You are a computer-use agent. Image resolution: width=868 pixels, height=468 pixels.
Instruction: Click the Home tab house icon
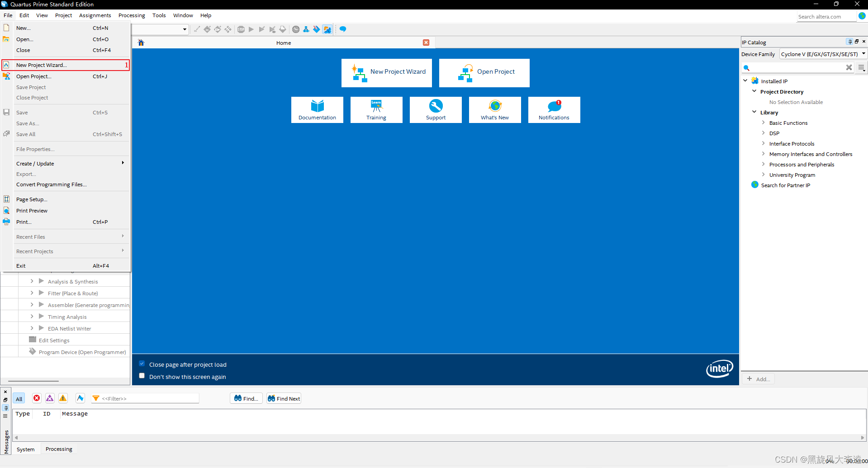[x=141, y=43]
